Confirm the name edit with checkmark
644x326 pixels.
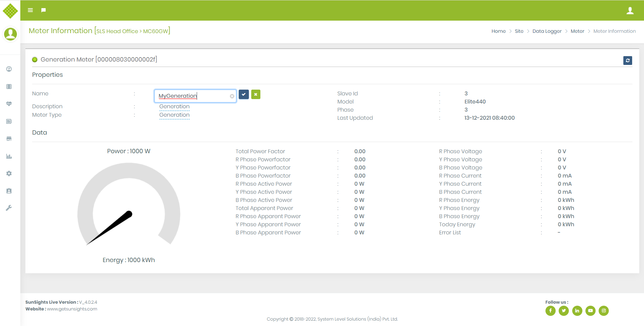click(243, 94)
